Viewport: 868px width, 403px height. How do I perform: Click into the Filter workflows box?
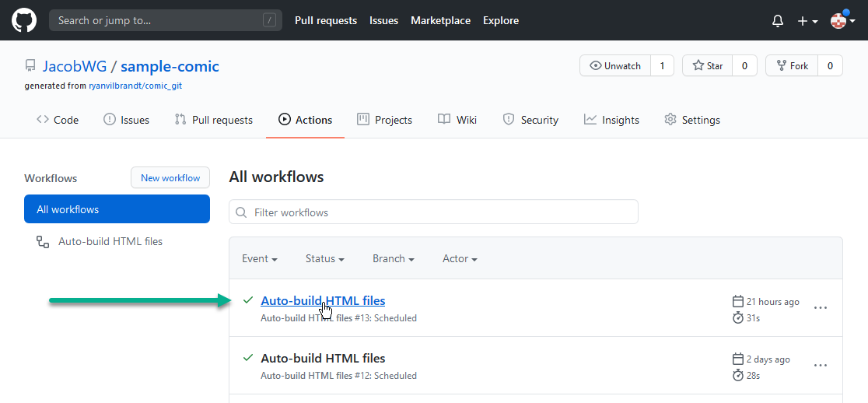tap(433, 212)
